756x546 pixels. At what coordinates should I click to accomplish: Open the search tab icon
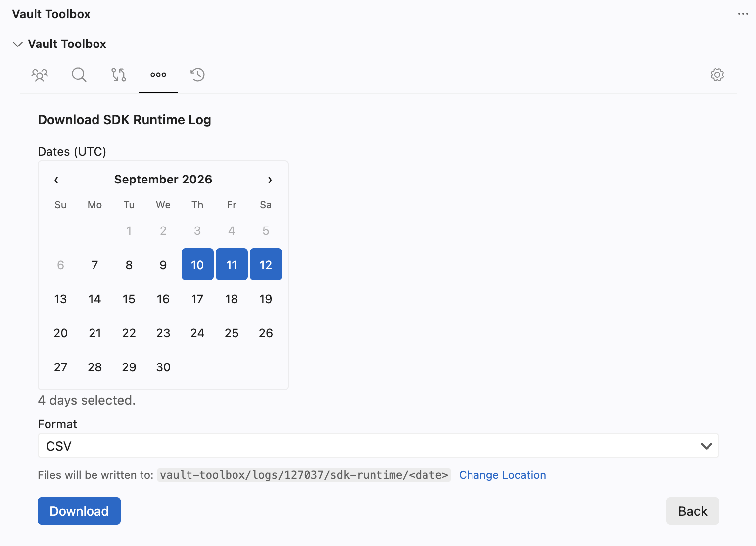[x=79, y=75]
